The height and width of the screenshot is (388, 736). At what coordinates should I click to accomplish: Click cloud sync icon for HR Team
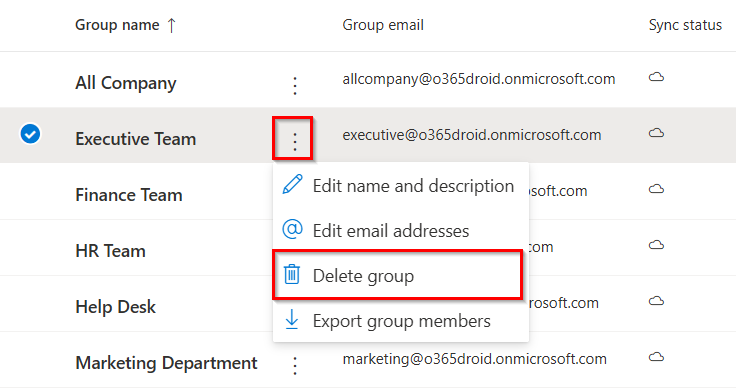(656, 245)
